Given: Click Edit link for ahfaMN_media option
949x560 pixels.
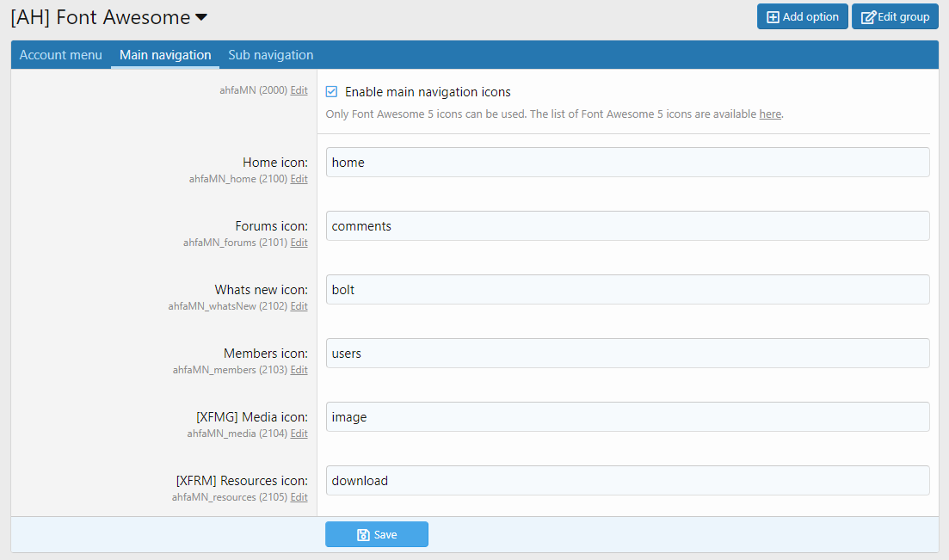Looking at the screenshot, I should (x=299, y=433).
